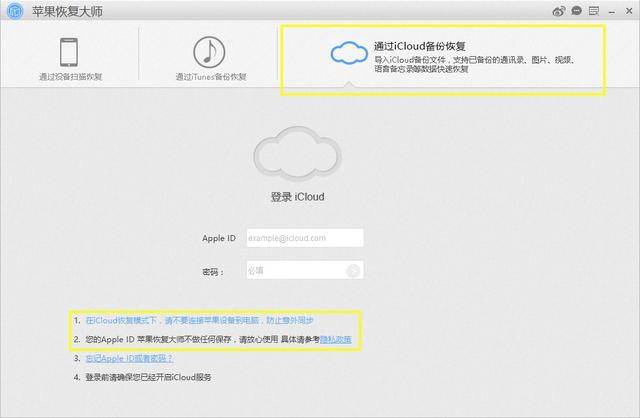Viewport: 640px width, 418px height.
Task: Select the iTunes music note icon
Action: pos(209,52)
